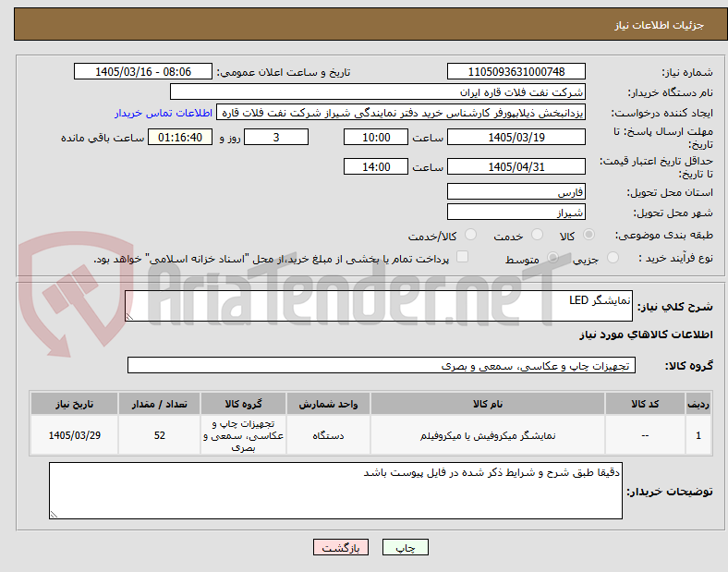Click the ردیف column header
The image size is (728, 572).
click(698, 404)
